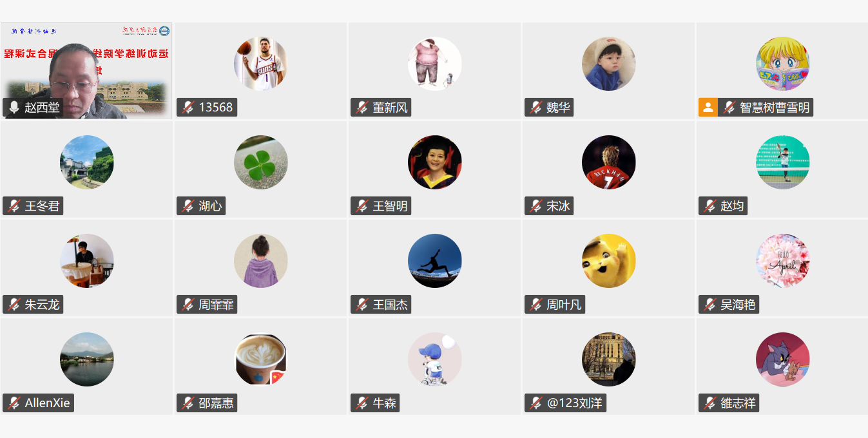Click the muted mic icon for 雒志祥
This screenshot has width=868, height=438.
pos(709,403)
